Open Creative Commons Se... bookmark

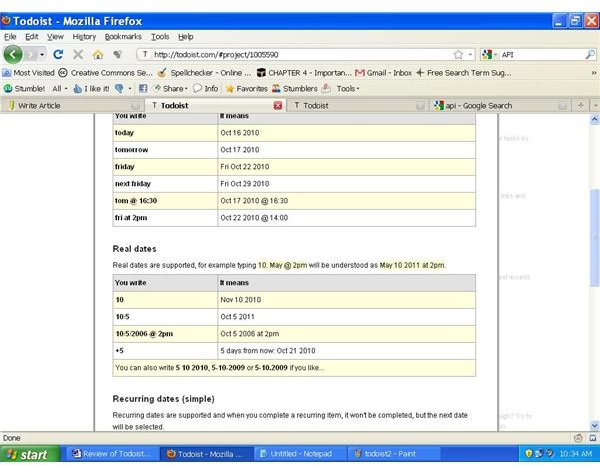coord(105,73)
